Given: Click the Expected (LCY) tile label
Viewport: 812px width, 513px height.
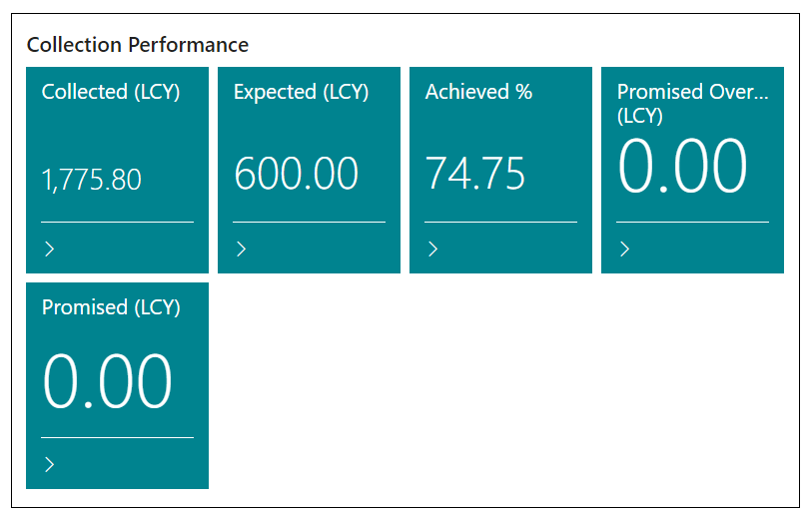Looking at the screenshot, I should [301, 92].
